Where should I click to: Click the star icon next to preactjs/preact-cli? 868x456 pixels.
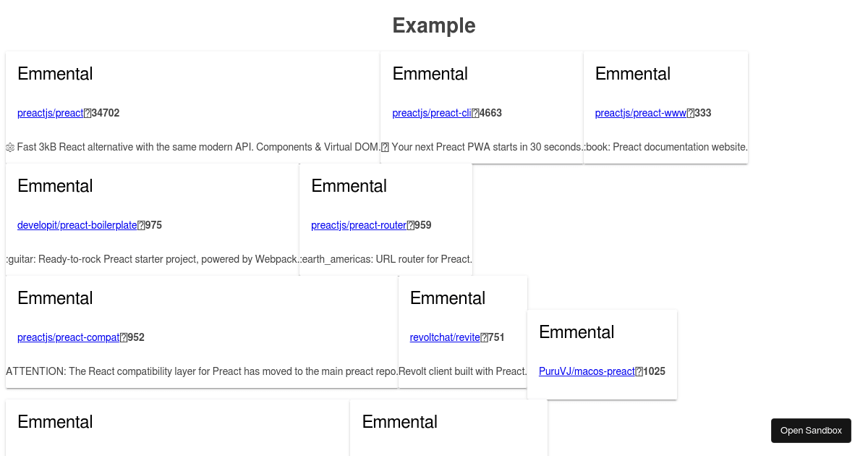point(474,113)
